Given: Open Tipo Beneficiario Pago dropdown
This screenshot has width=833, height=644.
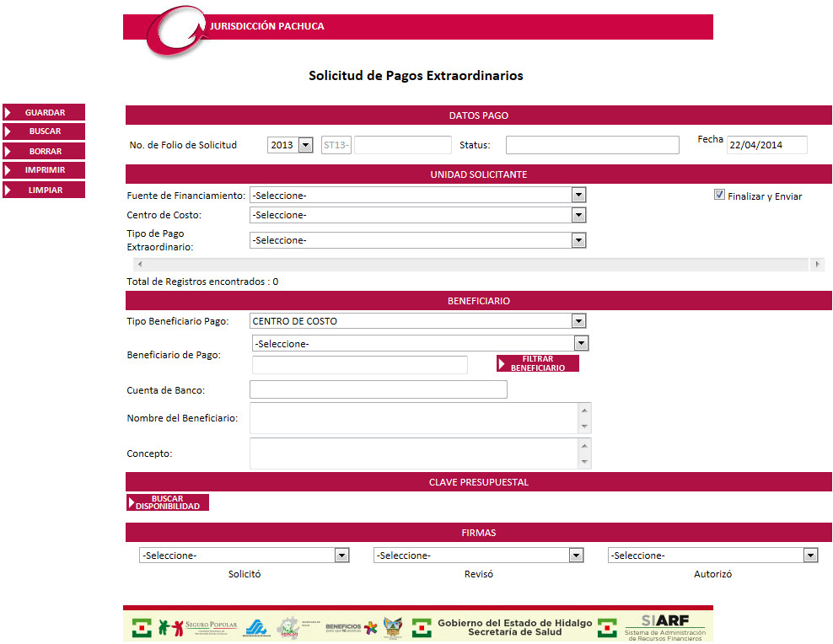Looking at the screenshot, I should pyautogui.click(x=417, y=320).
